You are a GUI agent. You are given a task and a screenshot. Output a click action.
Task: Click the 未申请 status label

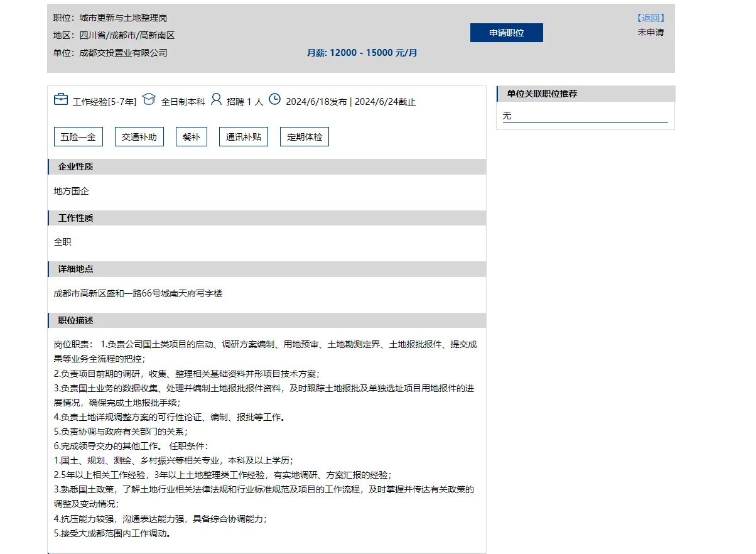651,32
